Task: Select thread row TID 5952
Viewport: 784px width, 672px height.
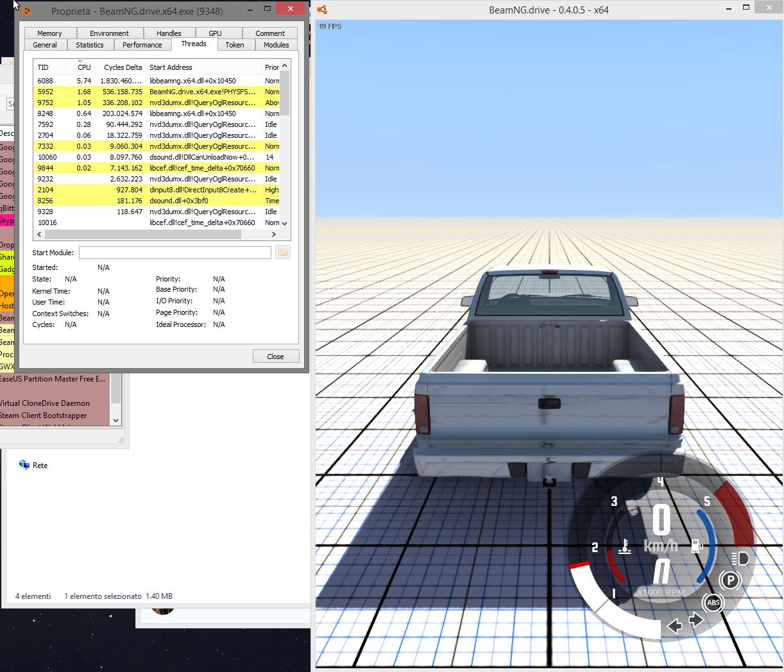Action: [157, 92]
